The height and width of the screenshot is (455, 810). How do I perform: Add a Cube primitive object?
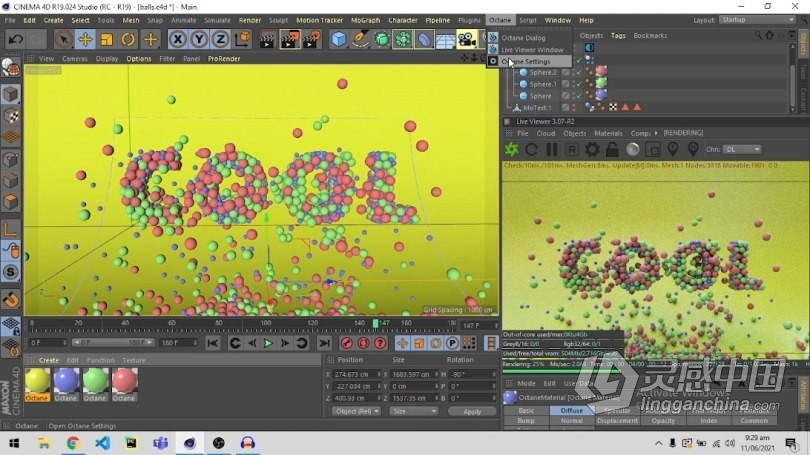pos(339,39)
